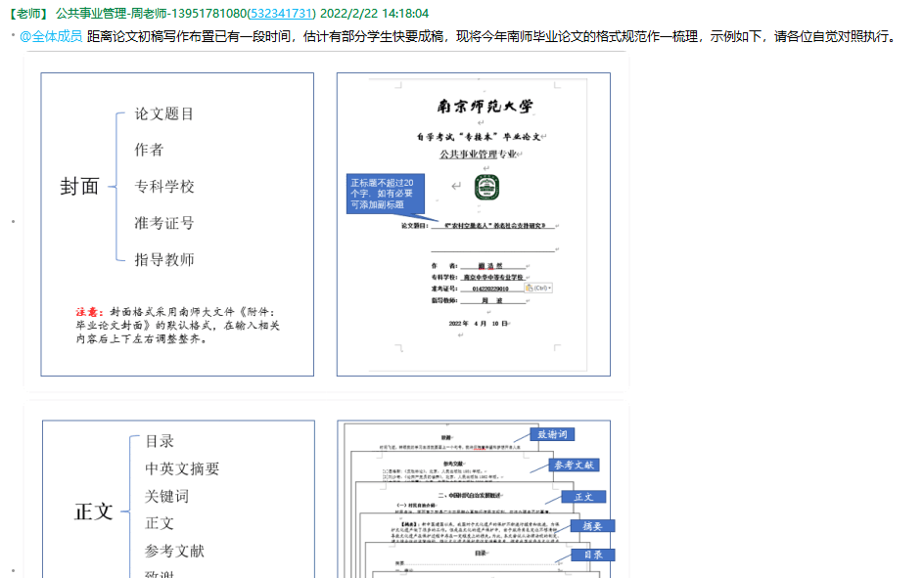Open the 正文 body structure image

326,491
